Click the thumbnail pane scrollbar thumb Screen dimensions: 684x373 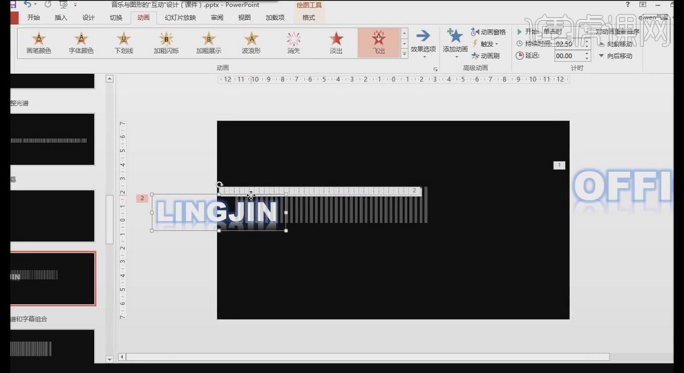(x=109, y=220)
